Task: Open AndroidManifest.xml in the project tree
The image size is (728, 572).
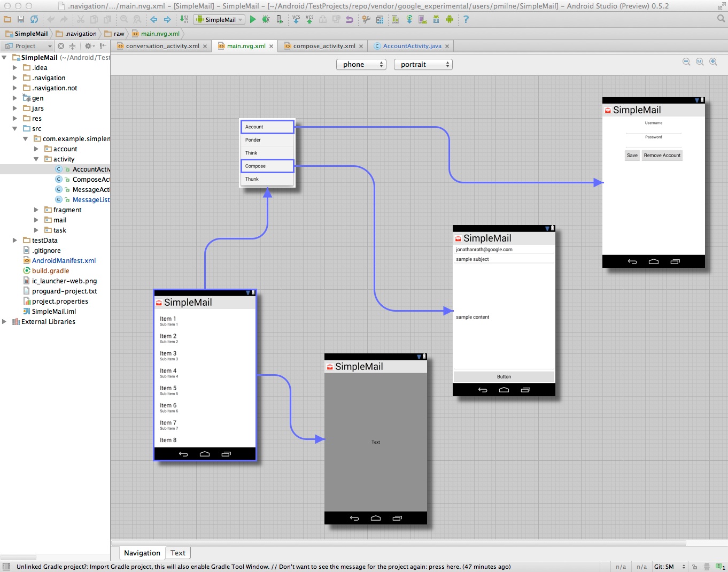Action: (64, 261)
